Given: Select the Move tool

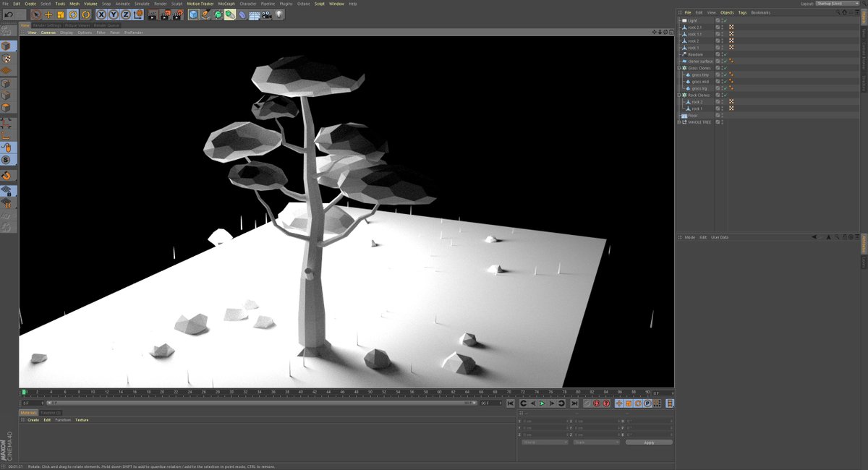Looking at the screenshot, I should pyautogui.click(x=48, y=14).
